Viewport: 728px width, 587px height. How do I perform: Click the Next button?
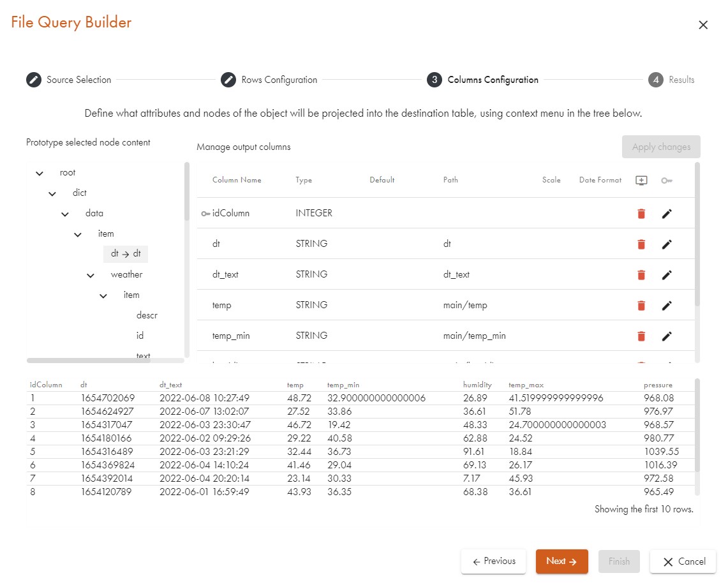[x=561, y=561]
